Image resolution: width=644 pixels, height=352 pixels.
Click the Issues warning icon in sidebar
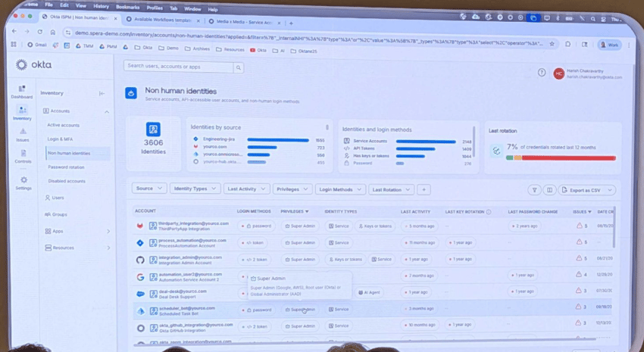(x=23, y=133)
